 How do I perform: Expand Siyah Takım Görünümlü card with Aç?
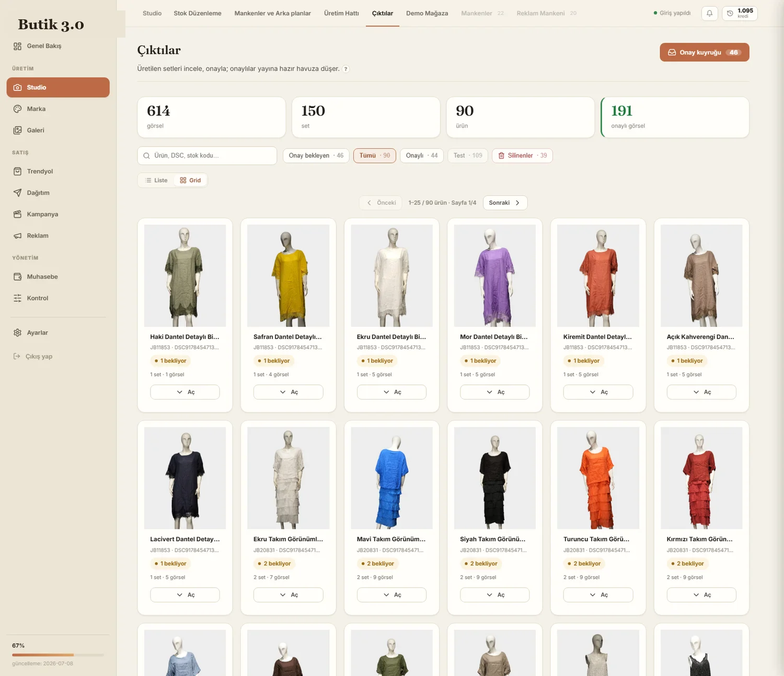point(495,595)
